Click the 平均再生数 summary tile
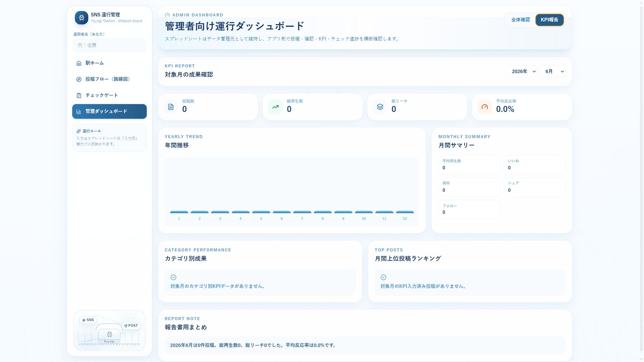Screen dimensions: 644x362 [469, 165]
